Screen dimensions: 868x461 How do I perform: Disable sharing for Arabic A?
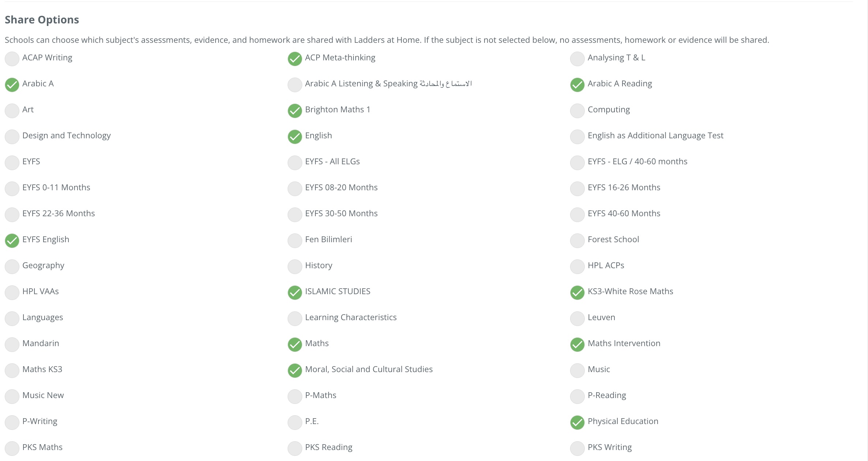(x=12, y=85)
